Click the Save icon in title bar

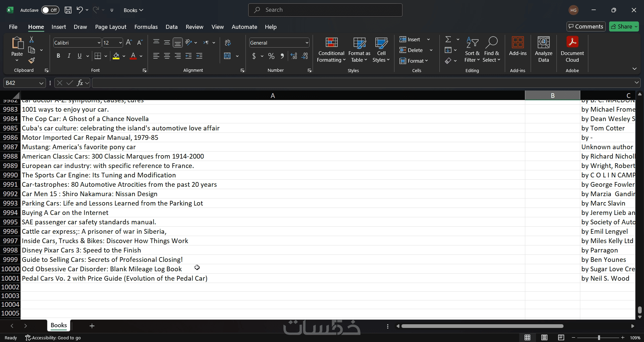(x=68, y=10)
